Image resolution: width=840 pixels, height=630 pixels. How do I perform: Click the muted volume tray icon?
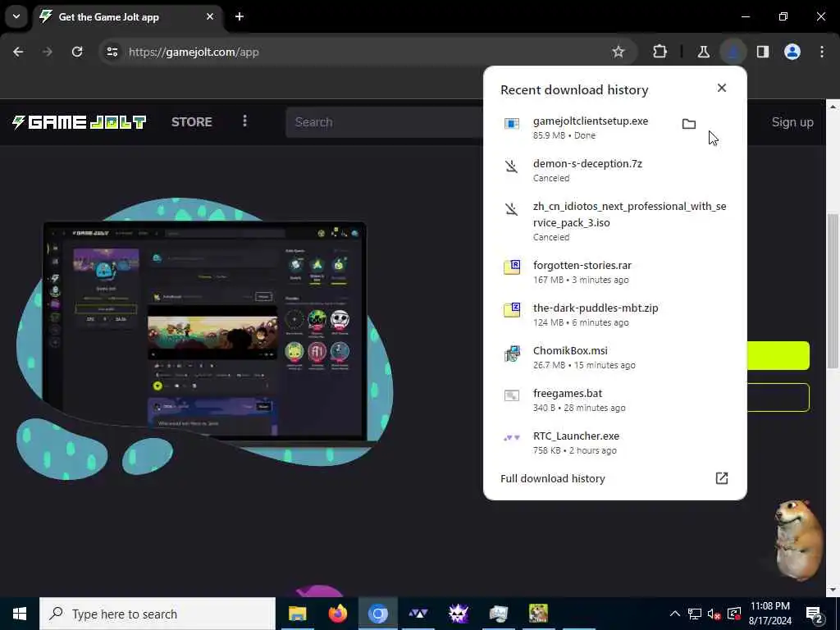[x=714, y=614]
